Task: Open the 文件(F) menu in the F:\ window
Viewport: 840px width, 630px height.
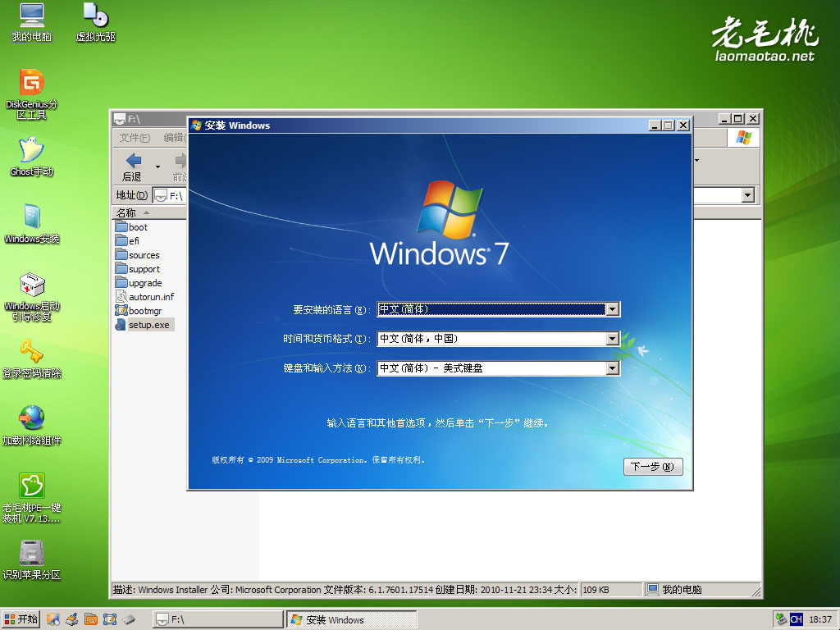Action: [x=135, y=138]
